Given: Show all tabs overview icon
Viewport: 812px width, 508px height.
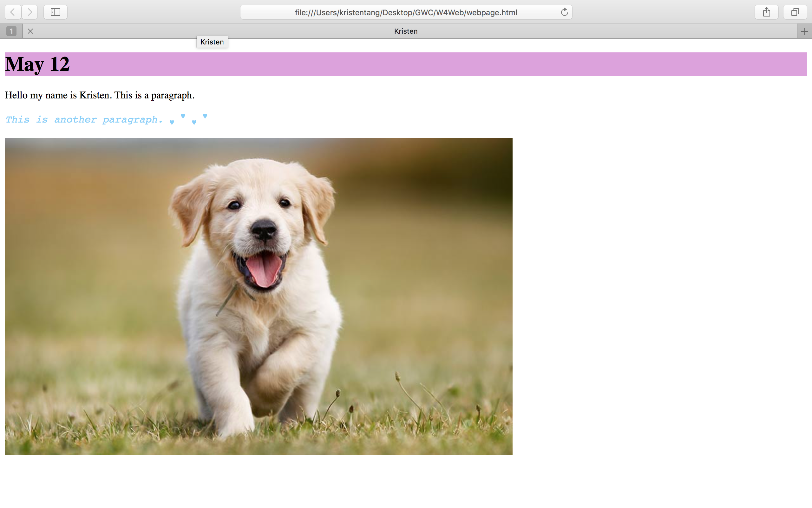Looking at the screenshot, I should pos(795,12).
